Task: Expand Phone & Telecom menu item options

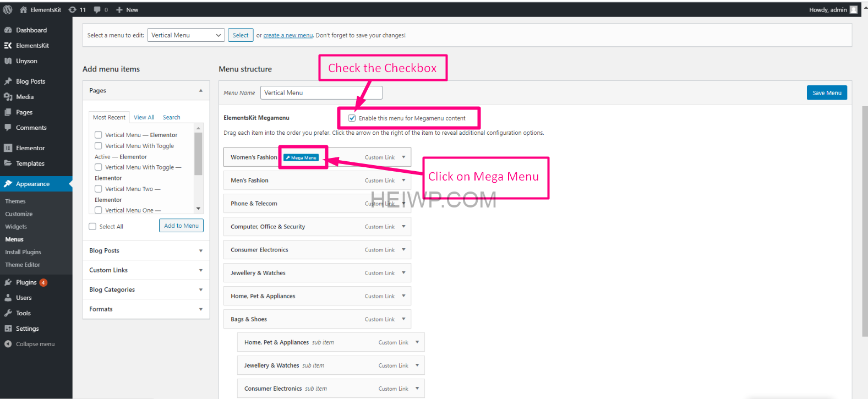Action: tap(403, 204)
